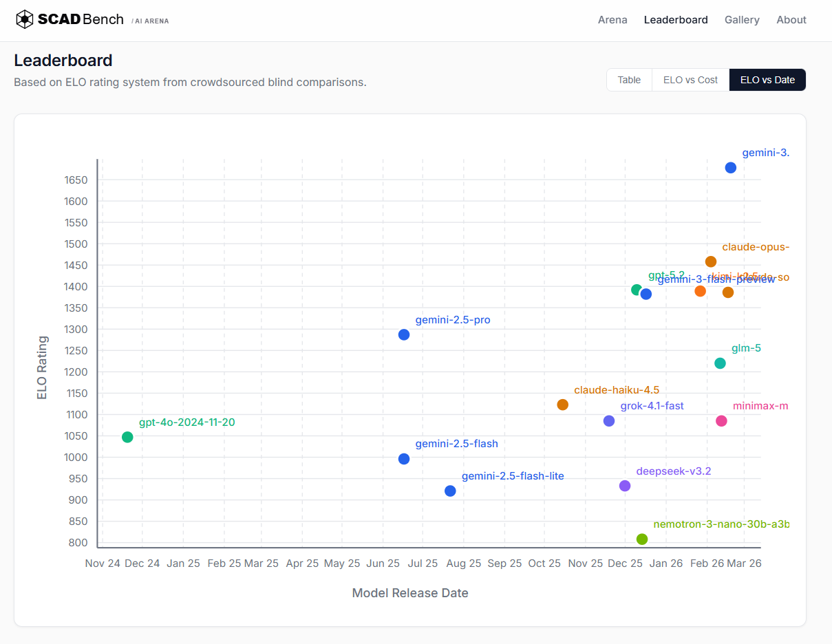Select the ELO vs Date view
This screenshot has height=644, width=832.
pos(767,80)
